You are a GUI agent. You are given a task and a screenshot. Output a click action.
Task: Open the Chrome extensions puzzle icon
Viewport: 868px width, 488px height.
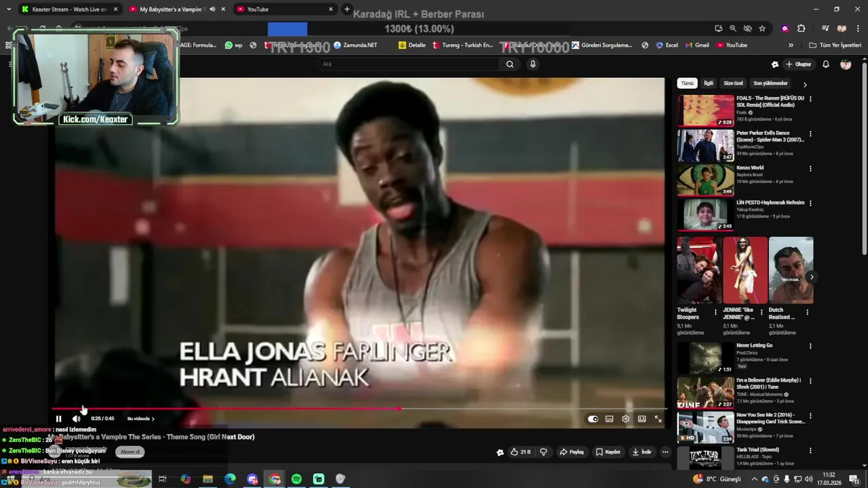(x=801, y=28)
